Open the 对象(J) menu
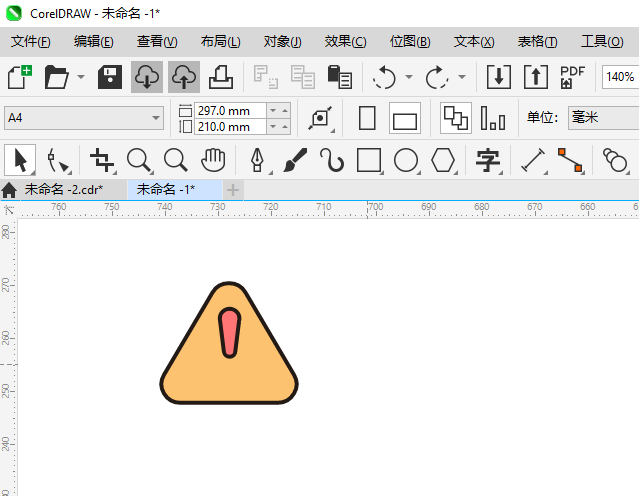Screen dimensions: 639x496 tap(282, 42)
